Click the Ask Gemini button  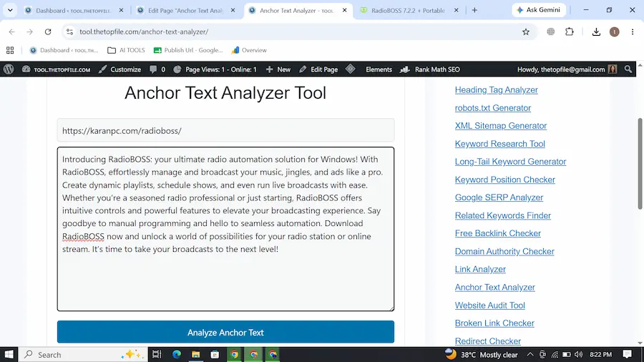pyautogui.click(x=538, y=10)
